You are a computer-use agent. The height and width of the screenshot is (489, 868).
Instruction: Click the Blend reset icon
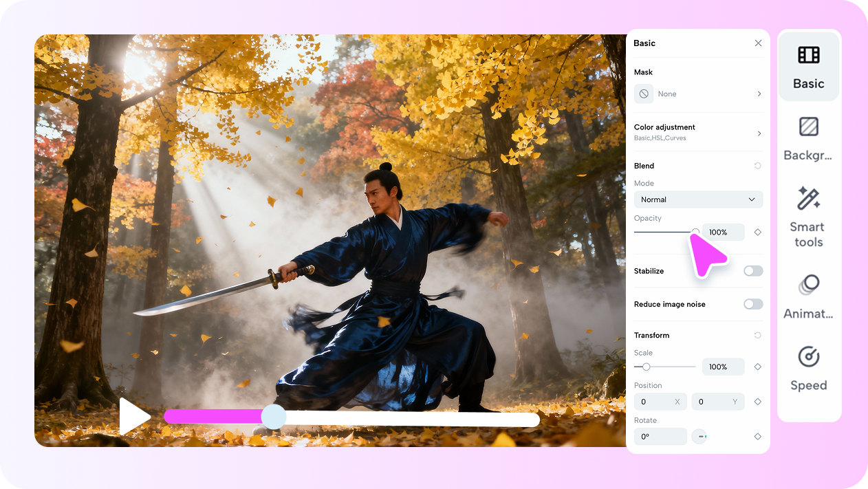(x=757, y=166)
